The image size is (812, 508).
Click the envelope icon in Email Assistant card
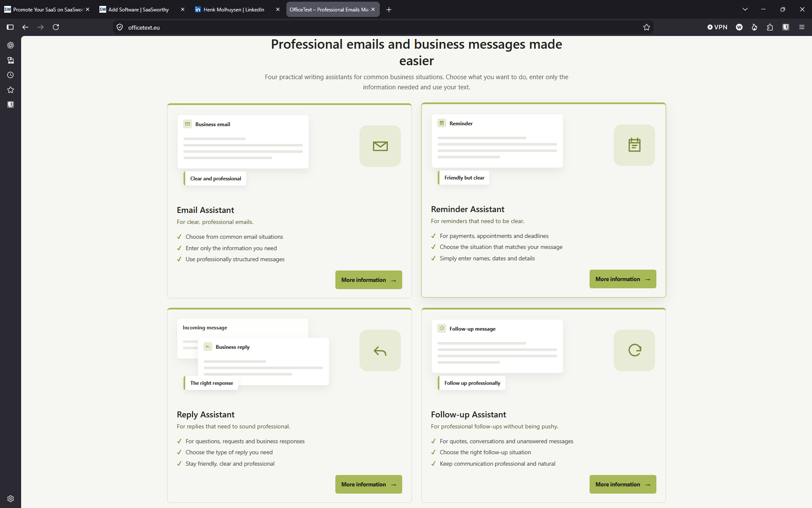pyautogui.click(x=380, y=146)
